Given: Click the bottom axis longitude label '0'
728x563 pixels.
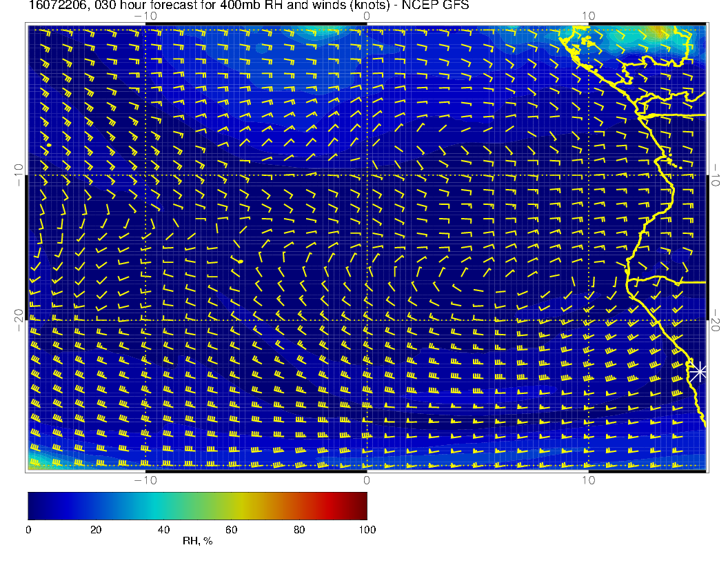Looking at the screenshot, I should (367, 480).
